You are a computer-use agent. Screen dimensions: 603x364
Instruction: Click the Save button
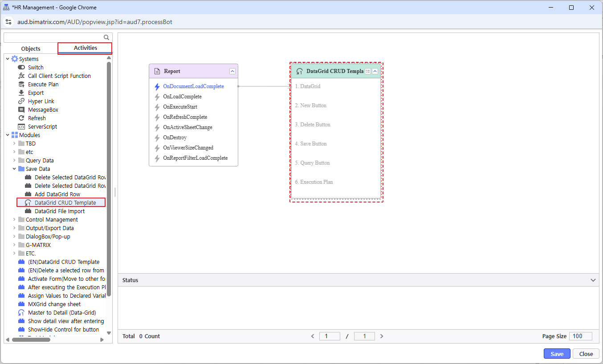(x=557, y=354)
